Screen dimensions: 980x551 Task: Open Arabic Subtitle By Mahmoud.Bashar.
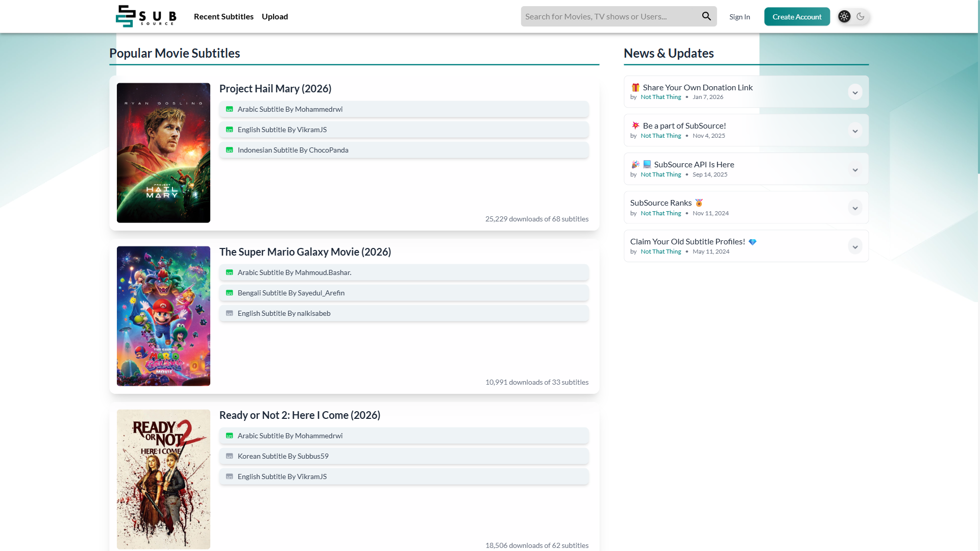pos(404,272)
